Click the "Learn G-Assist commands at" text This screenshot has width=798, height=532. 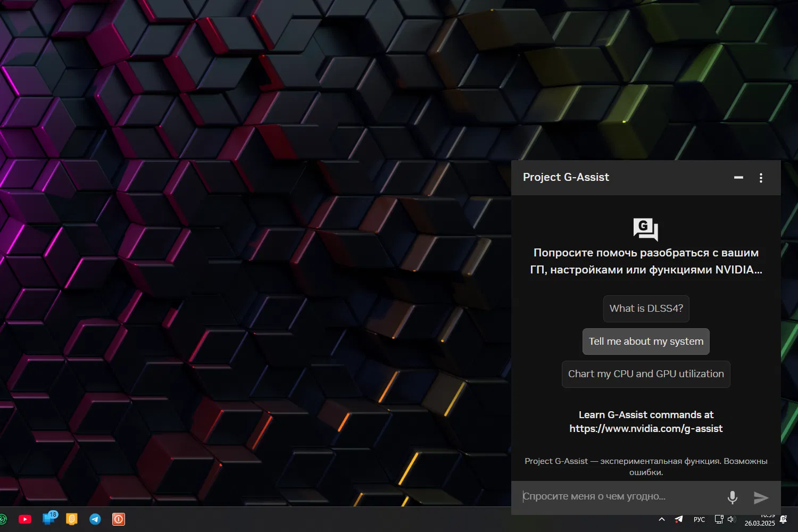pyautogui.click(x=646, y=415)
